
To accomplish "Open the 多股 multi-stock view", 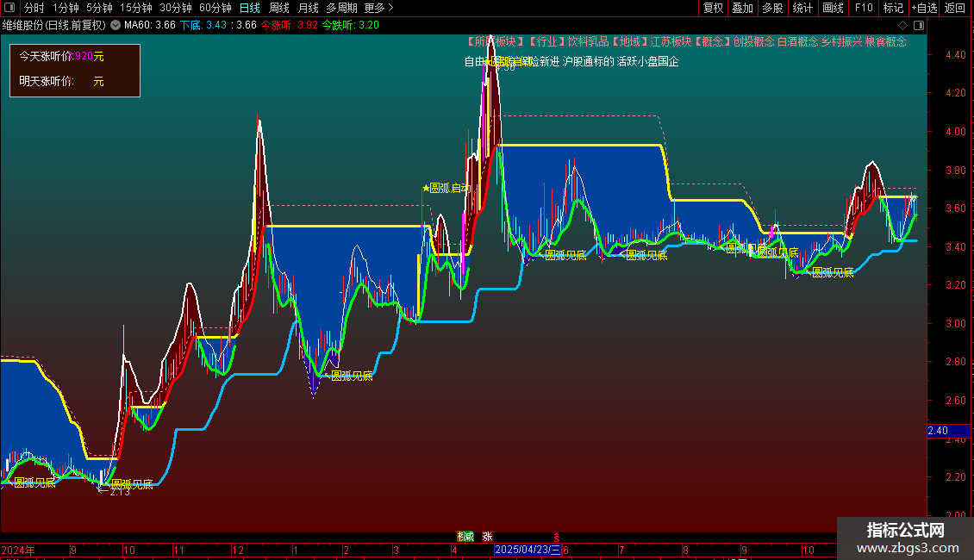I will point(773,8).
